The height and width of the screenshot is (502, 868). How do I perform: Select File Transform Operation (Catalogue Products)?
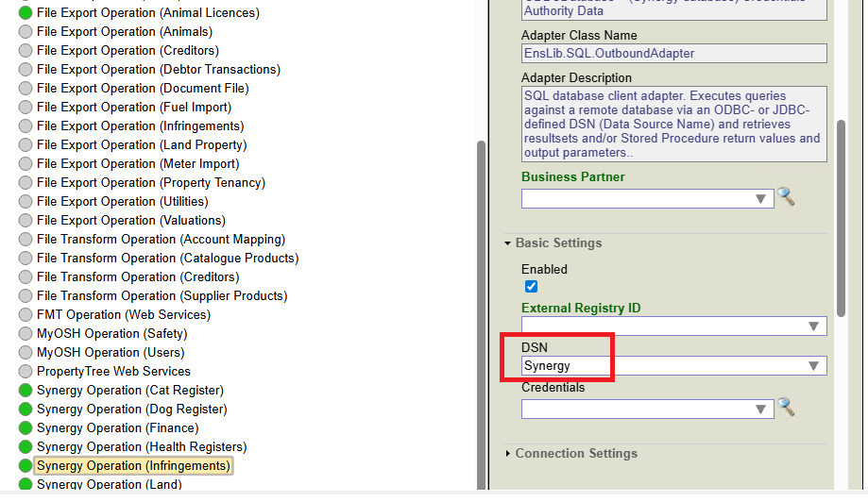[167, 259]
